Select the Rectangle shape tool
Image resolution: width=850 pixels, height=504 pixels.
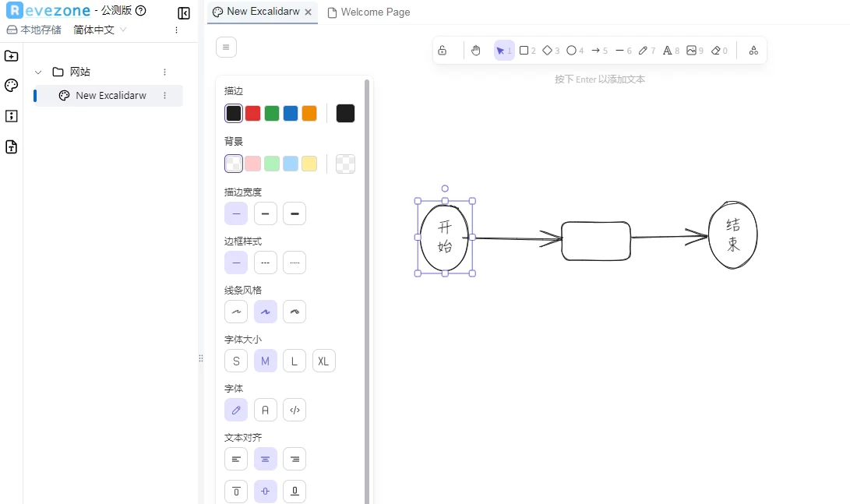(524, 51)
